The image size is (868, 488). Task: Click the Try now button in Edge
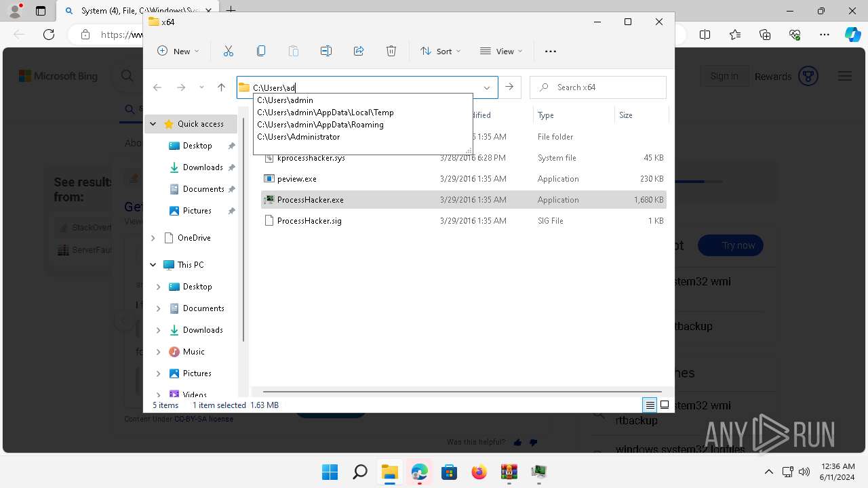[730, 245]
